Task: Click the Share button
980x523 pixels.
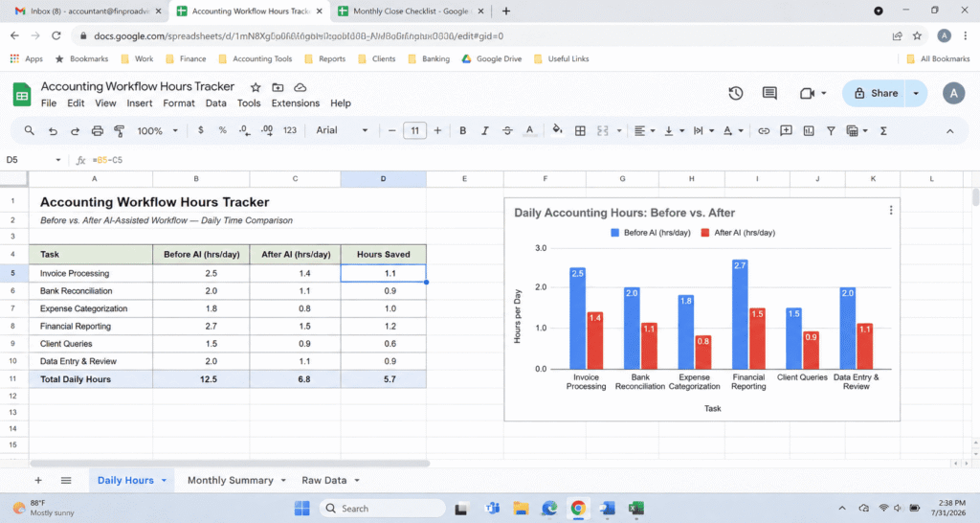Action: [x=875, y=93]
